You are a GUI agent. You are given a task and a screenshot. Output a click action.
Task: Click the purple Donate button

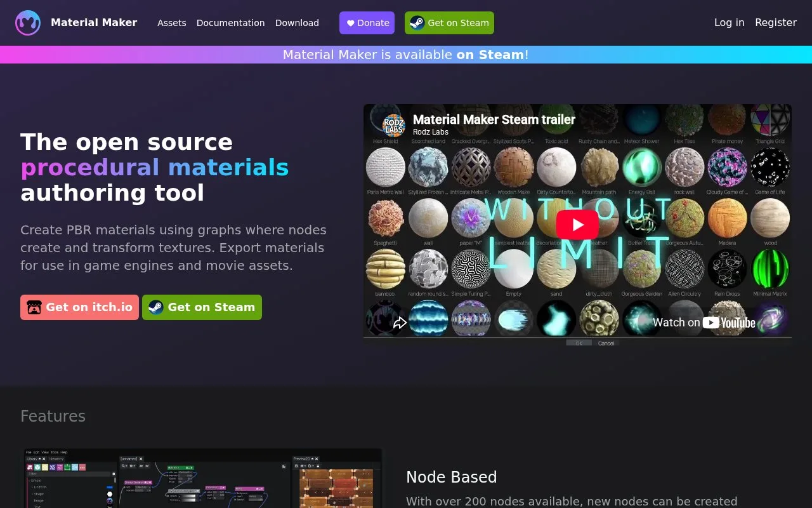click(x=367, y=23)
